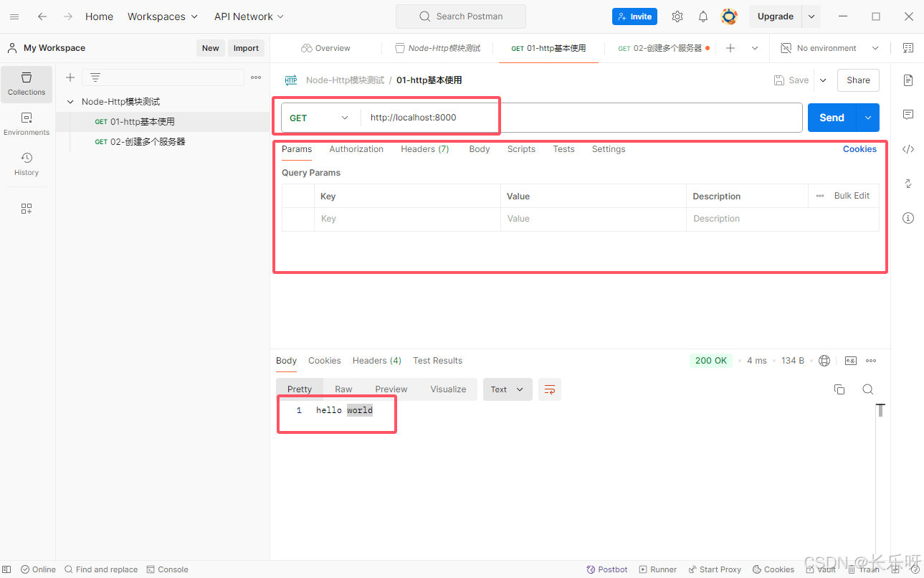924x578 pixels.
Task: Click the Send button
Action: point(832,118)
